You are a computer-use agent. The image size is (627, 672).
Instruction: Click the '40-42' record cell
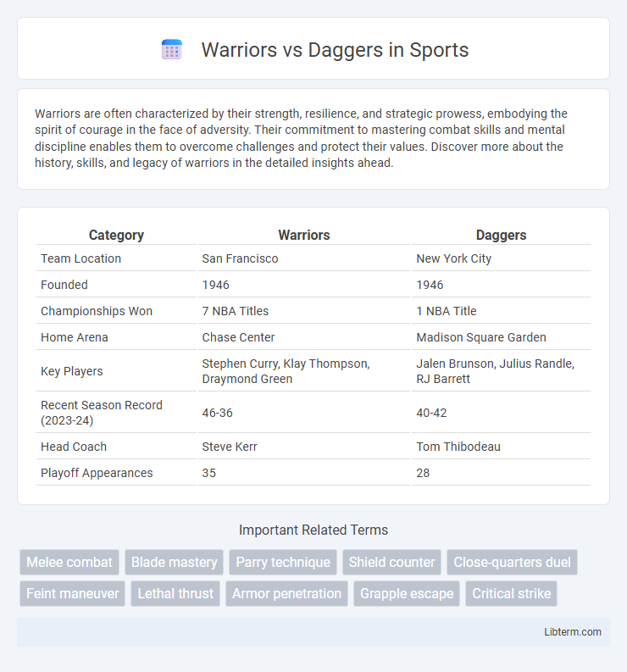tap(501, 413)
